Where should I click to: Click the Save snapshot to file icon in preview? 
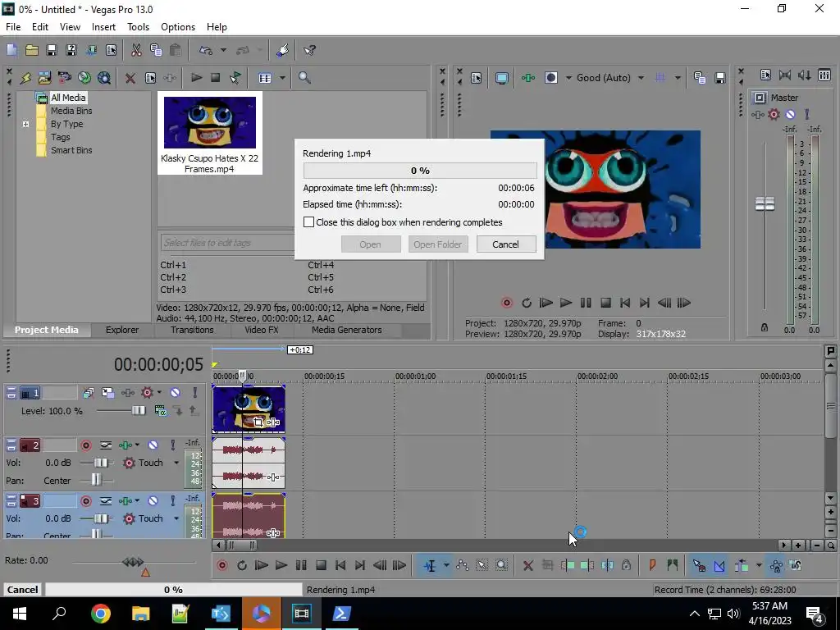(720, 78)
